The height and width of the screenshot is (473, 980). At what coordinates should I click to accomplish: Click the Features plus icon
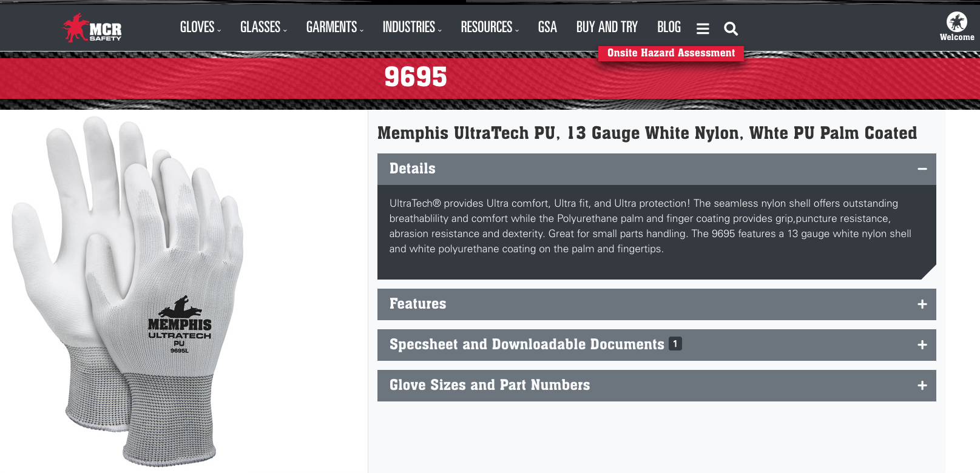922,304
